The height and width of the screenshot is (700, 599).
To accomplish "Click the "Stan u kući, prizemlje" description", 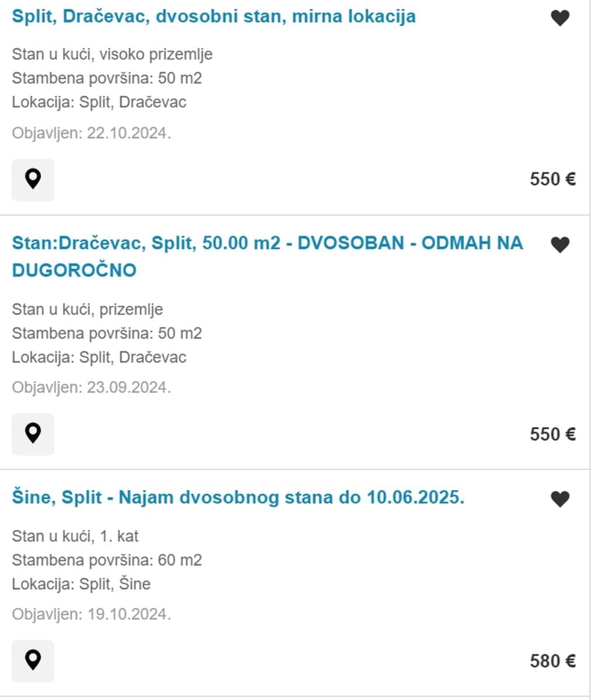I will pyautogui.click(x=87, y=310).
